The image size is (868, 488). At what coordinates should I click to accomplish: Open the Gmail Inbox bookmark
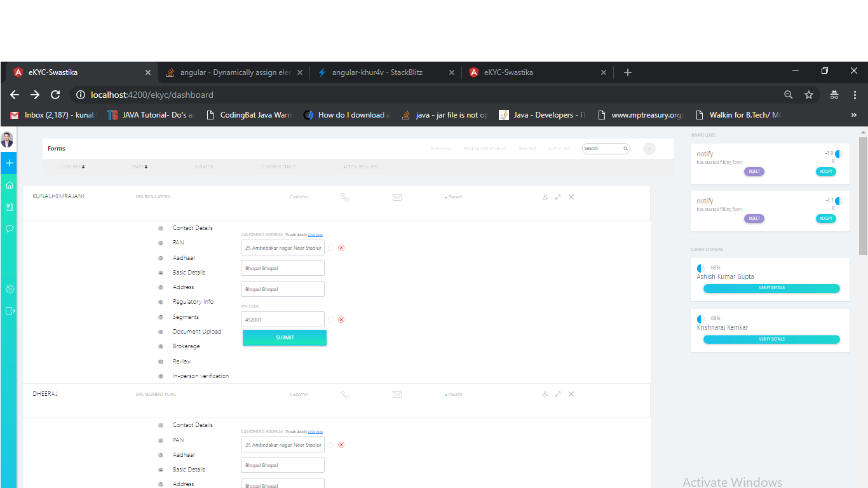pyautogui.click(x=52, y=115)
